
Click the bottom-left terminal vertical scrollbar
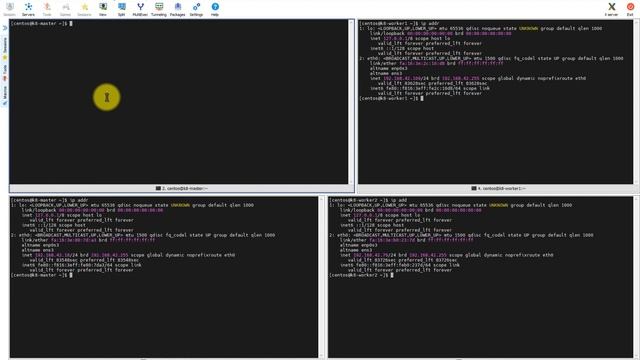[x=322, y=277]
